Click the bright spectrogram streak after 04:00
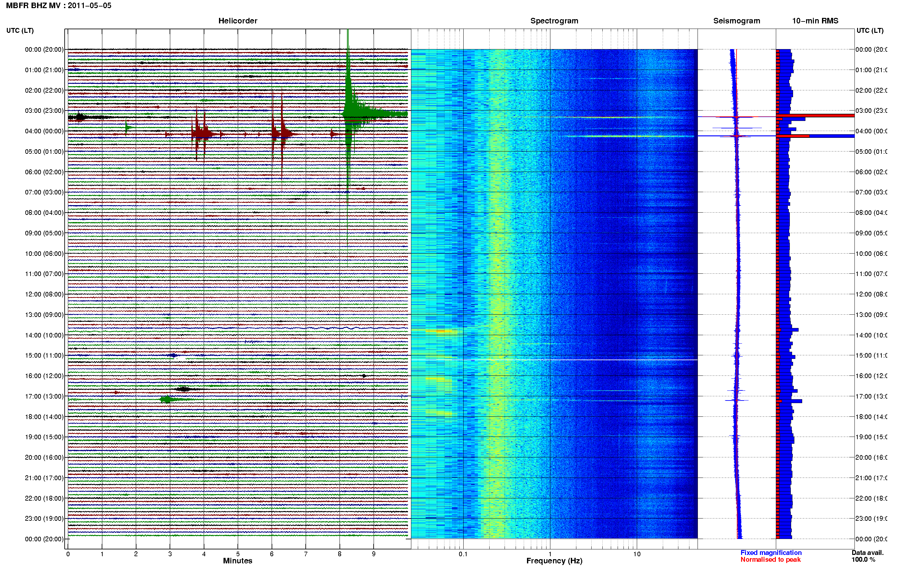 point(630,136)
